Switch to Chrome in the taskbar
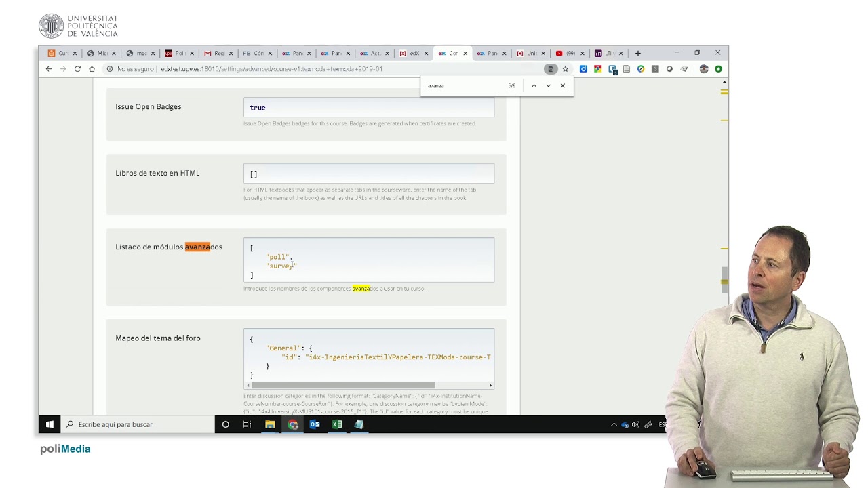The width and height of the screenshot is (868, 488). pos(292,424)
